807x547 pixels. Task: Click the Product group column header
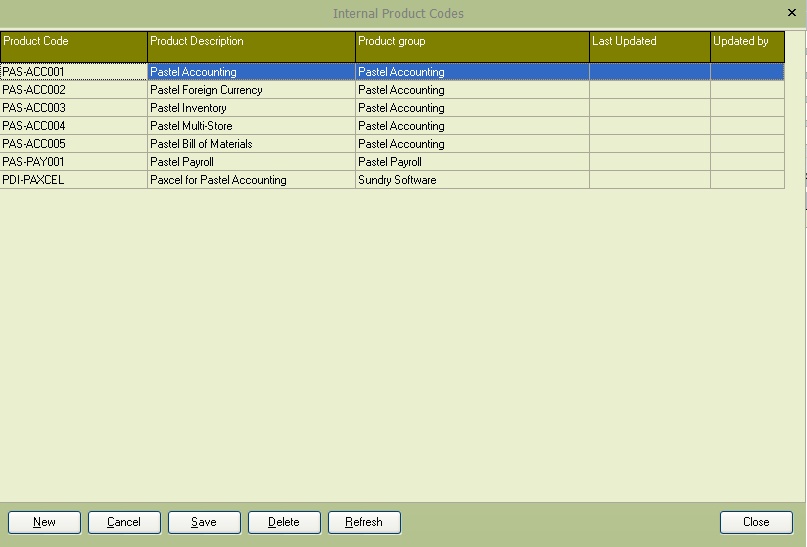pyautogui.click(x=472, y=46)
